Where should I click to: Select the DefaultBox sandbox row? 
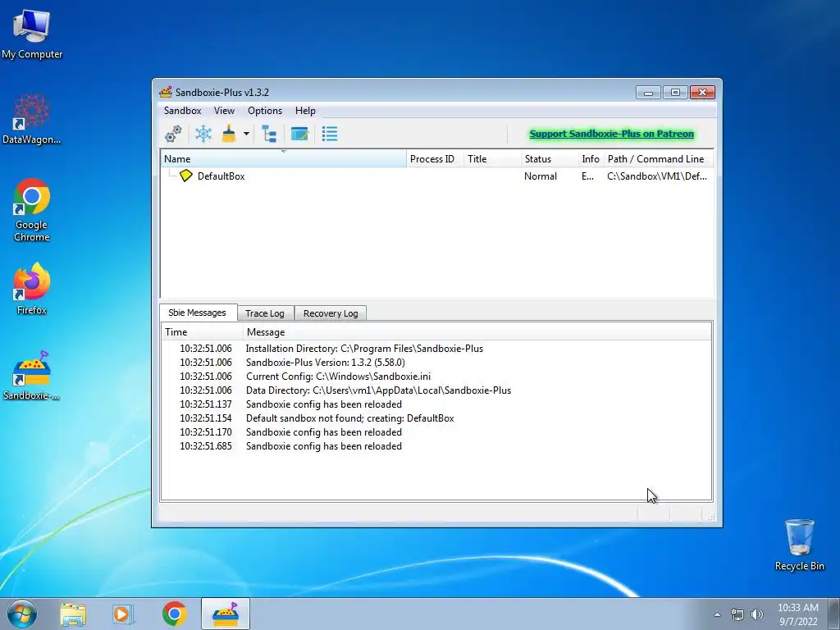(436, 176)
